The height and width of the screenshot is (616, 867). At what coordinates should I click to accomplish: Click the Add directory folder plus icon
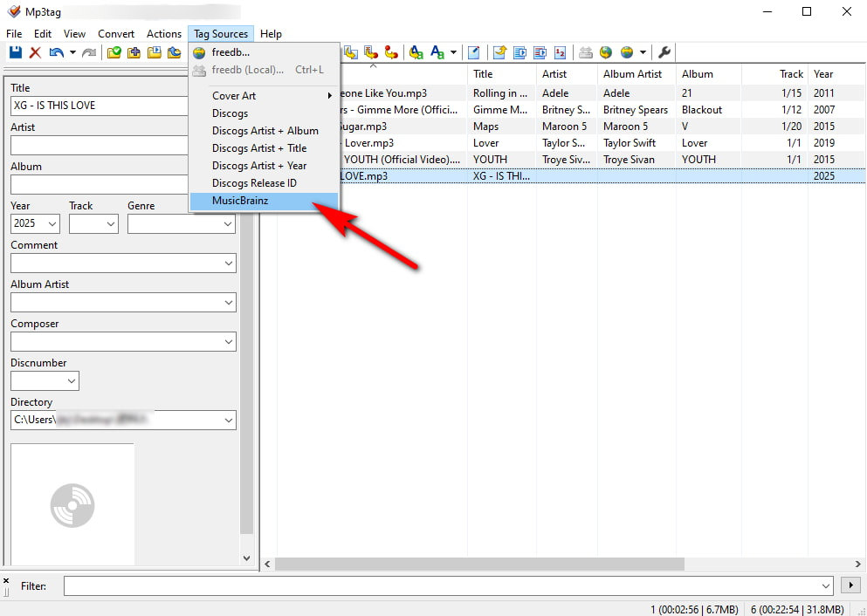point(134,53)
